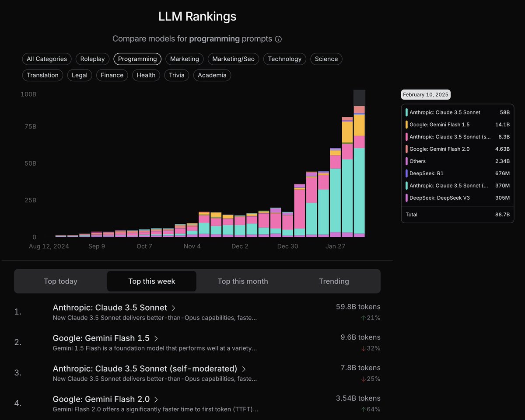The width and height of the screenshot is (525, 420).
Task: Filter rankings by Legal
Action: pyautogui.click(x=80, y=75)
